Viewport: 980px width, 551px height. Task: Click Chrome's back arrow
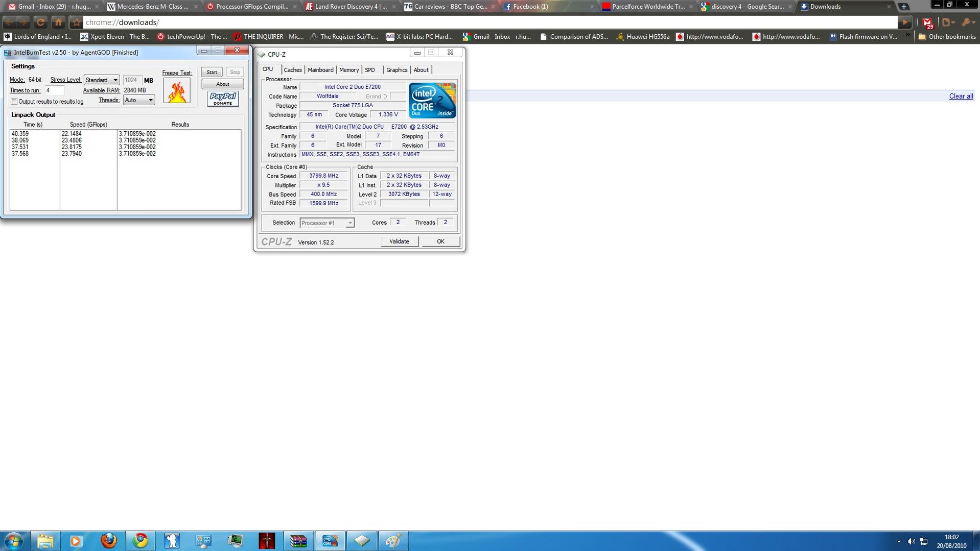[10, 22]
